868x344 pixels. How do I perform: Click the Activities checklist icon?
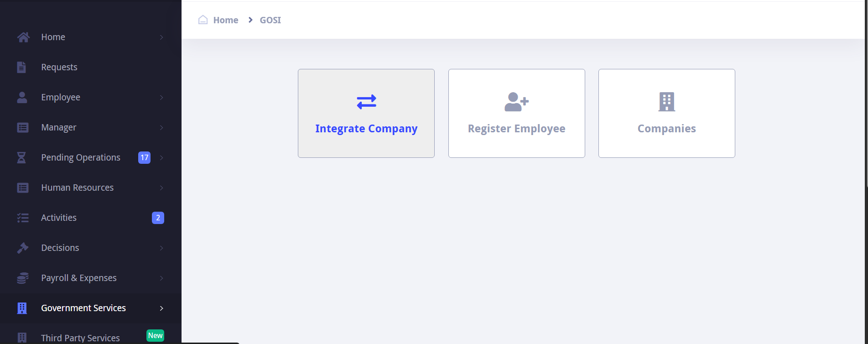(x=23, y=218)
